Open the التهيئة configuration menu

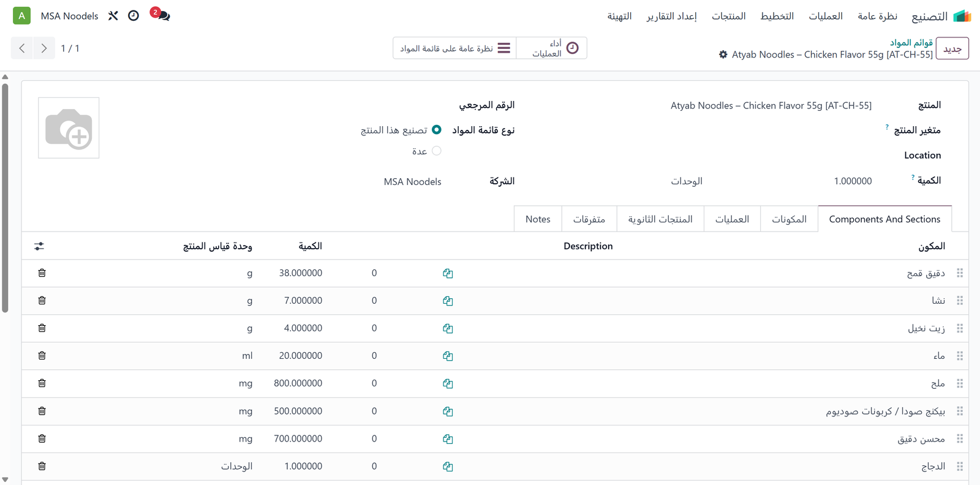(619, 16)
